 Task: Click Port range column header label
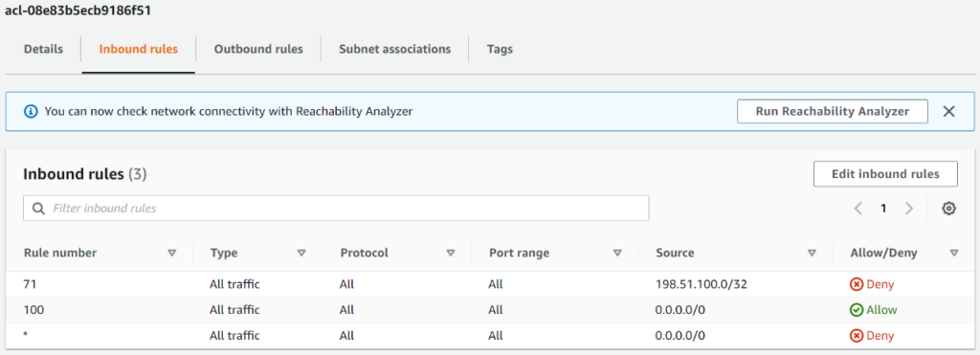tap(519, 254)
